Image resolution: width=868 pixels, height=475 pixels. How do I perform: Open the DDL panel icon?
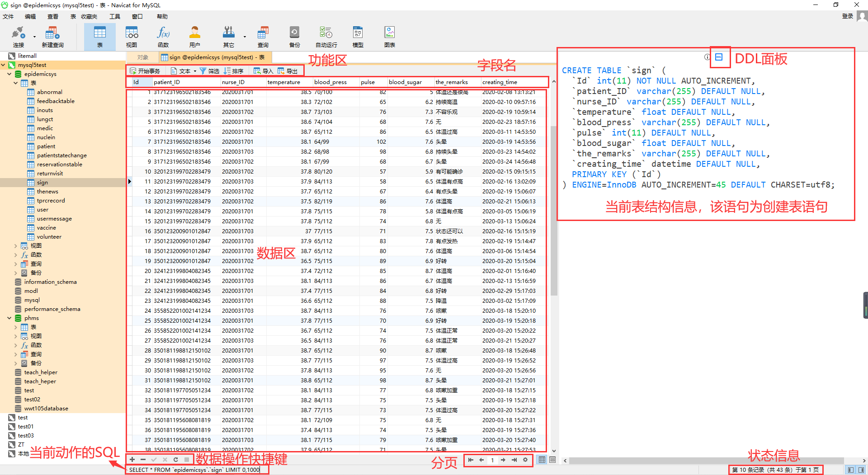(x=719, y=57)
